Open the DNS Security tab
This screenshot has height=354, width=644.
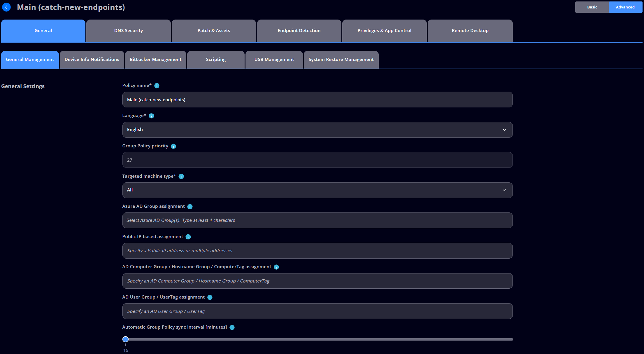point(129,31)
